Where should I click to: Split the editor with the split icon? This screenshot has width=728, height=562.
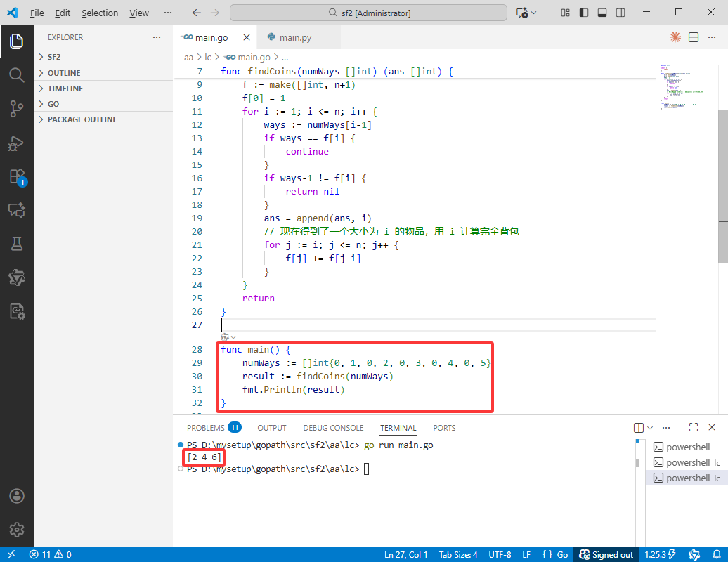pos(694,37)
